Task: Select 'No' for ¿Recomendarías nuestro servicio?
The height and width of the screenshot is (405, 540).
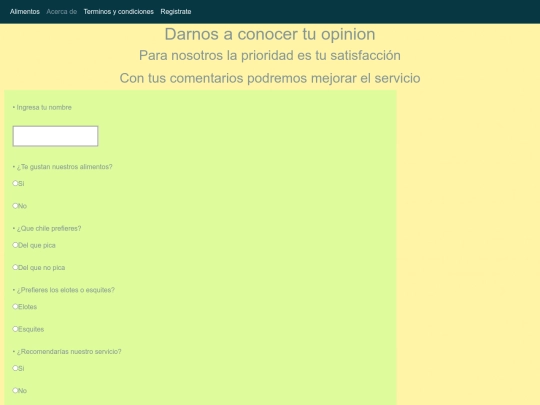Action: (15, 390)
